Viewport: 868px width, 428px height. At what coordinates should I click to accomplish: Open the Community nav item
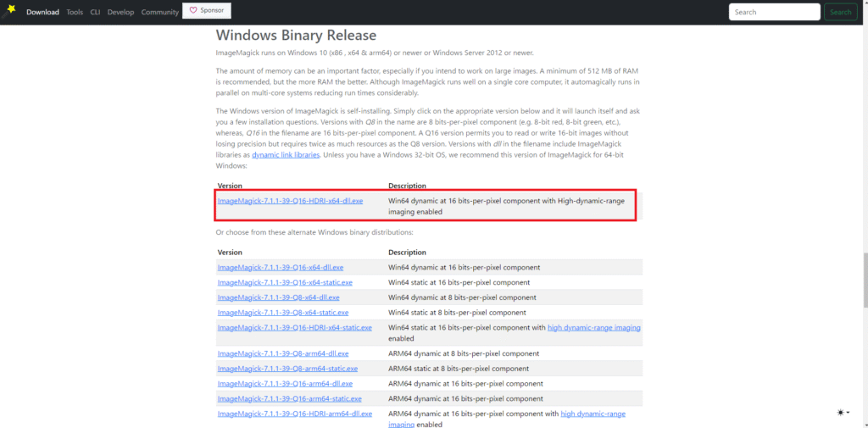[x=160, y=12]
